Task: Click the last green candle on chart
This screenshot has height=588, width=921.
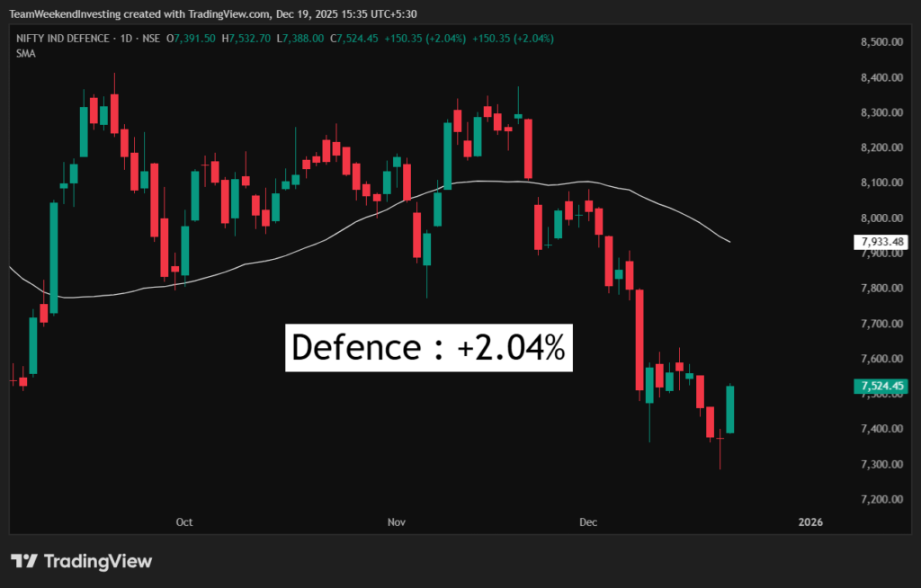Action: coord(730,409)
